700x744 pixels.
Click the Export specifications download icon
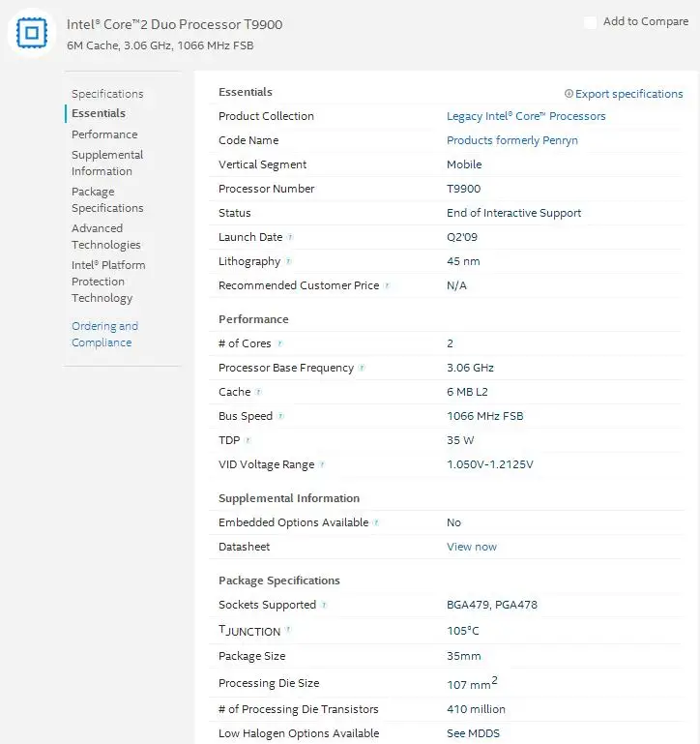point(569,94)
